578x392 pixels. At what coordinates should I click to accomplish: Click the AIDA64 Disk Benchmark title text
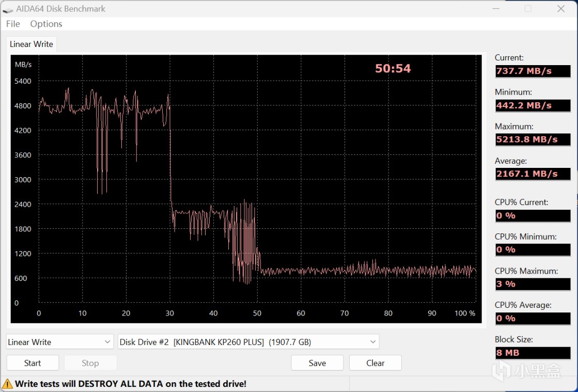[x=61, y=9]
